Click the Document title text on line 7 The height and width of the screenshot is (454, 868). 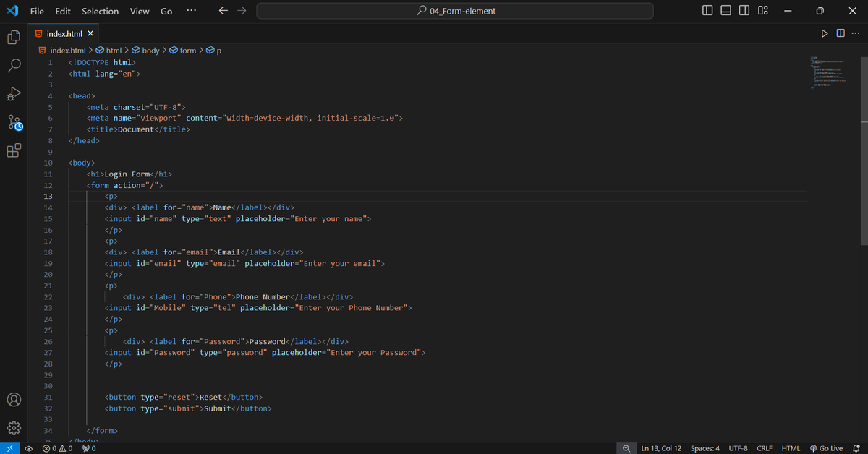pyautogui.click(x=136, y=129)
